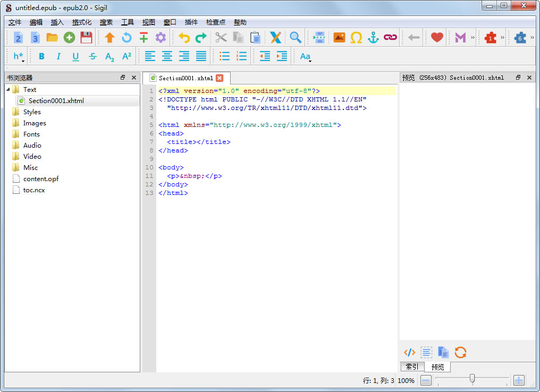
Task: Toggle italic formatting
Action: click(58, 56)
